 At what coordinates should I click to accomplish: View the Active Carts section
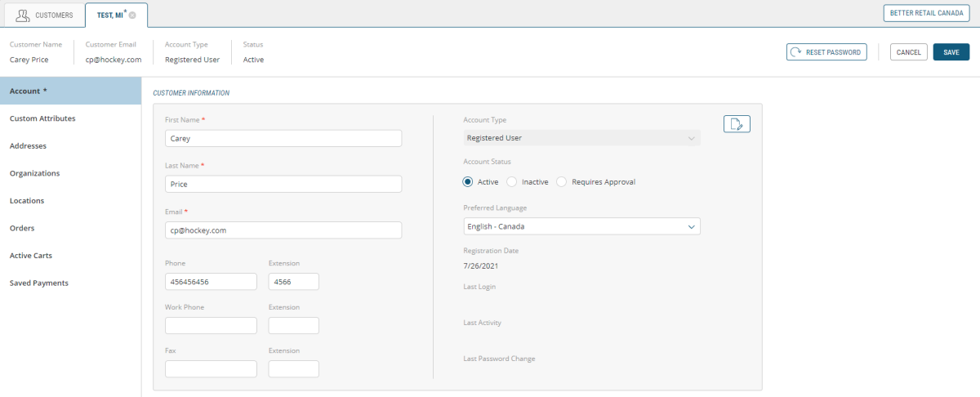click(31, 256)
